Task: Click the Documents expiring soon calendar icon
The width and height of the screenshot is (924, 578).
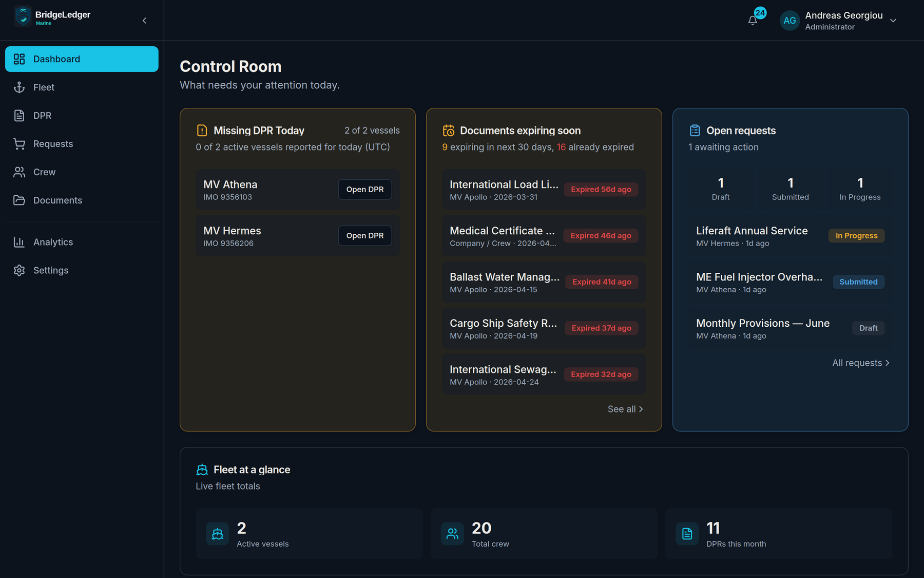Action: 448,130
